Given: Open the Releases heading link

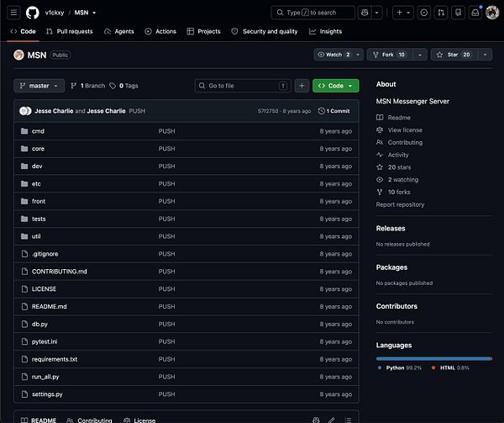Looking at the screenshot, I should click(391, 228).
